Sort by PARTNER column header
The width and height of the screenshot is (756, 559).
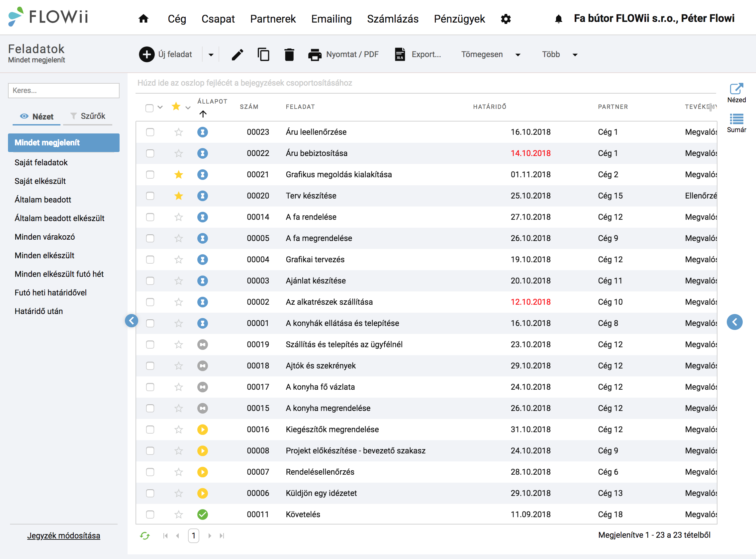(x=613, y=107)
